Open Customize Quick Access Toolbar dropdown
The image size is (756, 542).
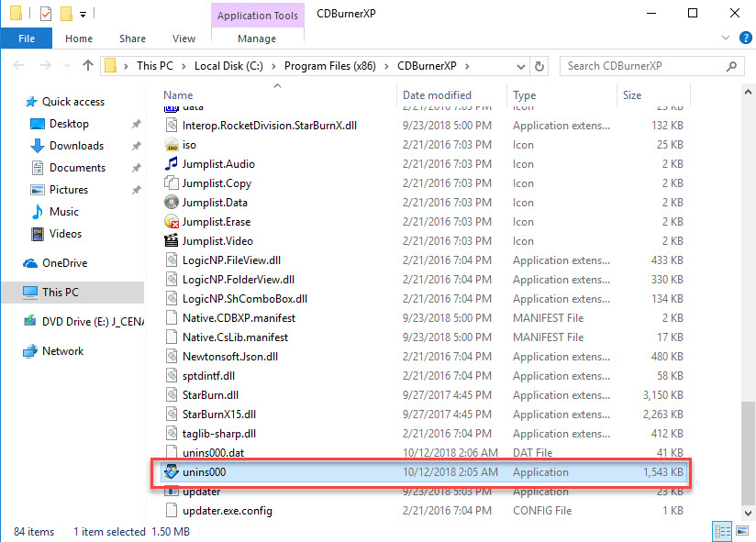pyautogui.click(x=83, y=15)
